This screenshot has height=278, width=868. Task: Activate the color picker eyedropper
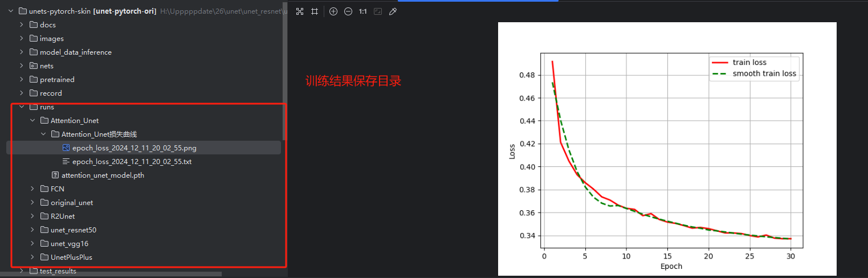click(393, 11)
